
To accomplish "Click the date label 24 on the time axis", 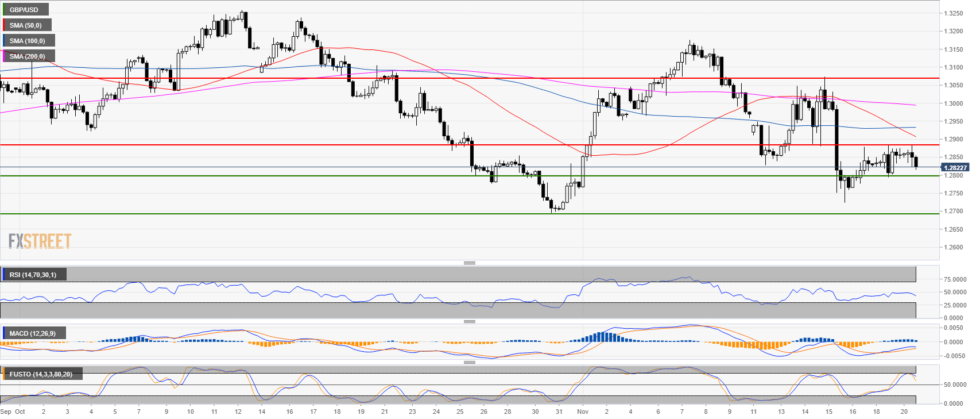I will (436, 412).
